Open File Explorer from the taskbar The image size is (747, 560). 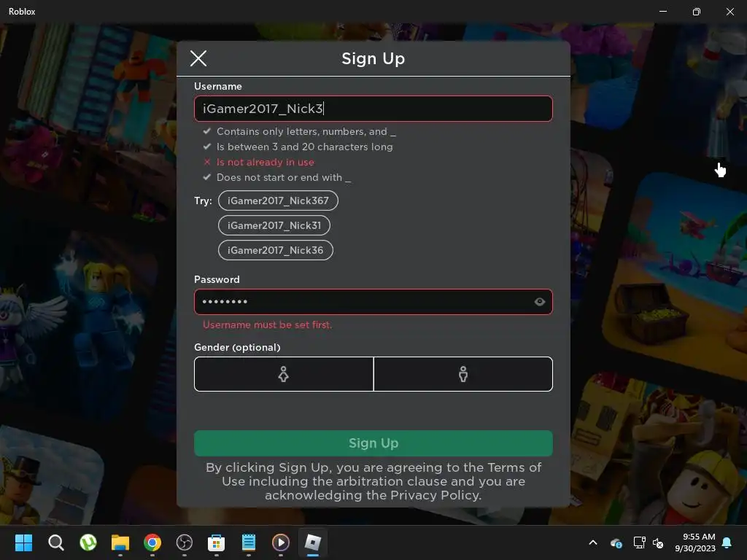coord(120,542)
